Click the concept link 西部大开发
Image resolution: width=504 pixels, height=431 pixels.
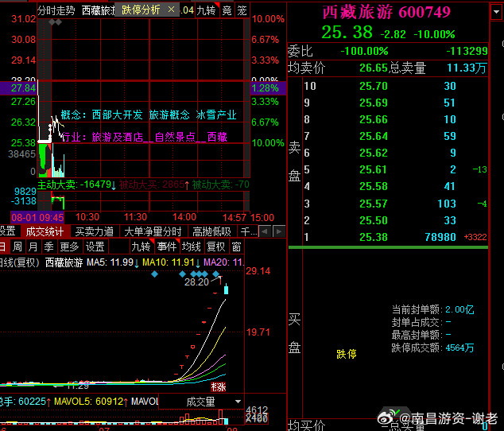click(x=118, y=115)
